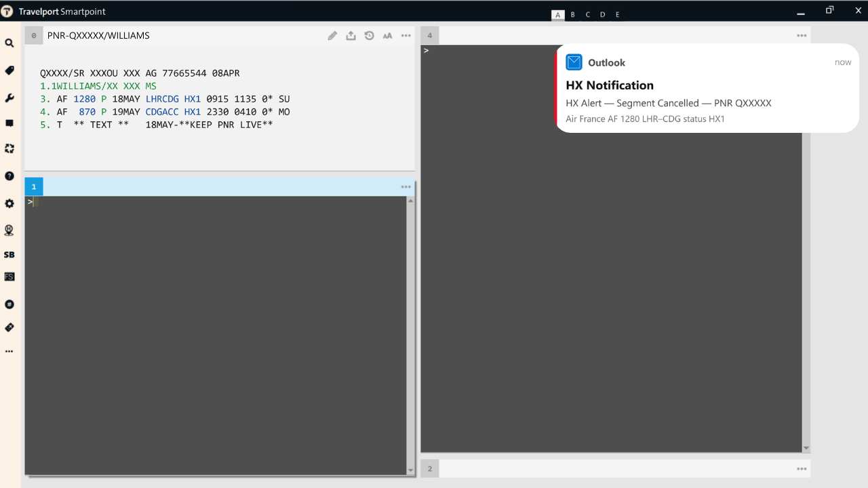Click the PNR header line QXXXX/SR
The width and height of the screenshot is (868, 488).
(140, 73)
